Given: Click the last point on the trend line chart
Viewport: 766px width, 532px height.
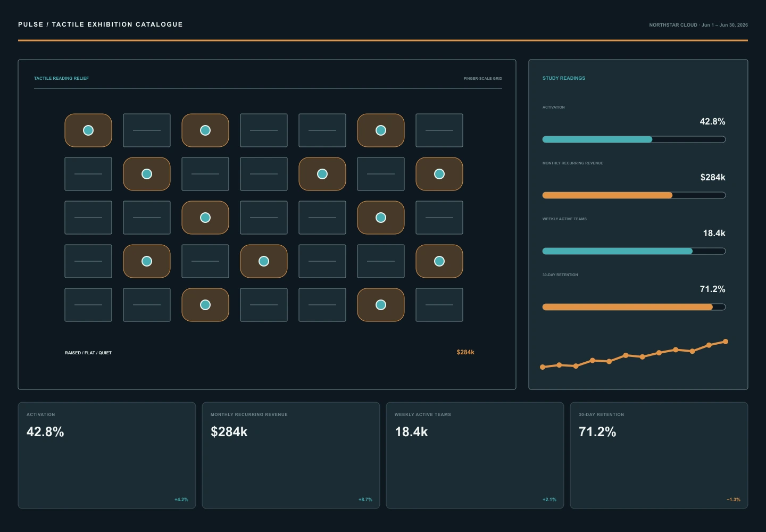Looking at the screenshot, I should point(726,342).
